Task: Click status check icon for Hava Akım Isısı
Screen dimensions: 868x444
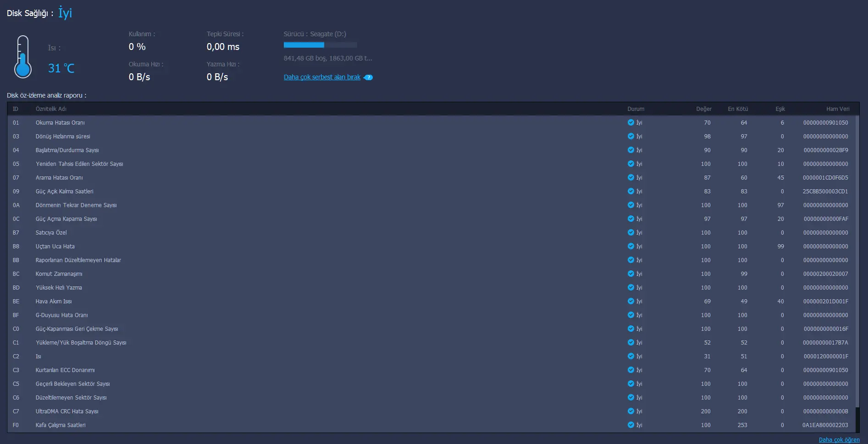Action: 631,301
